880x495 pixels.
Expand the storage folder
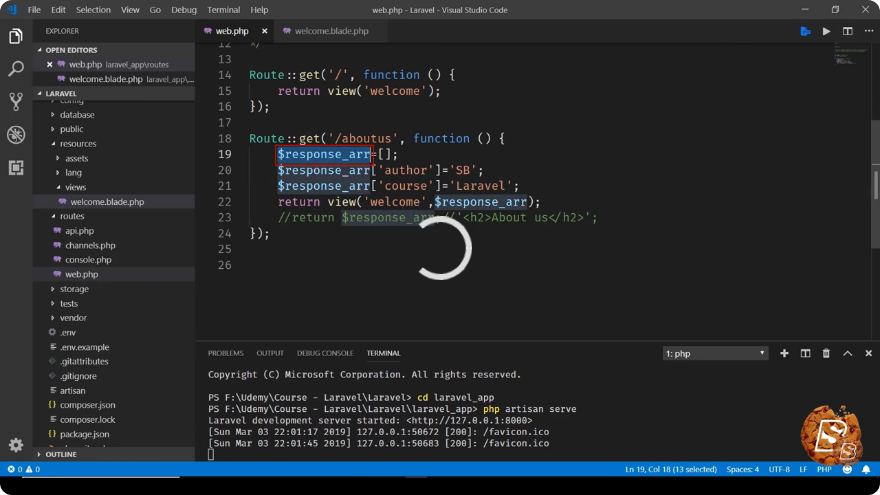point(74,288)
